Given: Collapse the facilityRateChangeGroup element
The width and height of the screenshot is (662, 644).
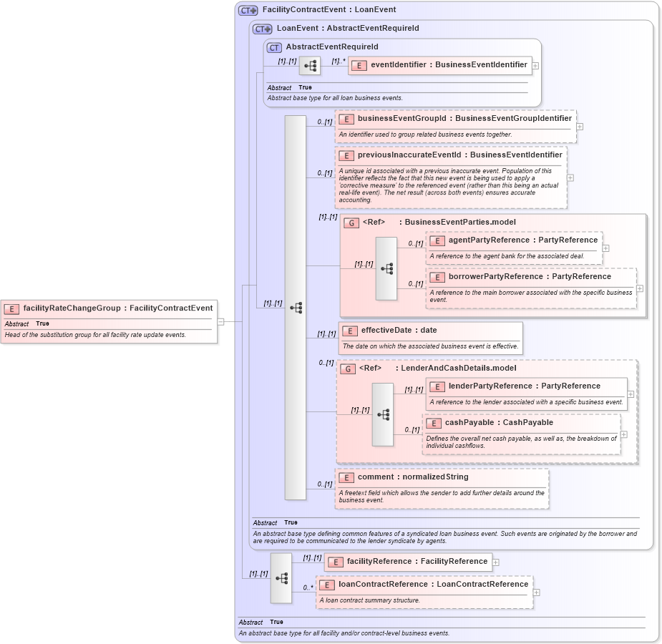Looking at the screenshot, I should pos(219,321).
